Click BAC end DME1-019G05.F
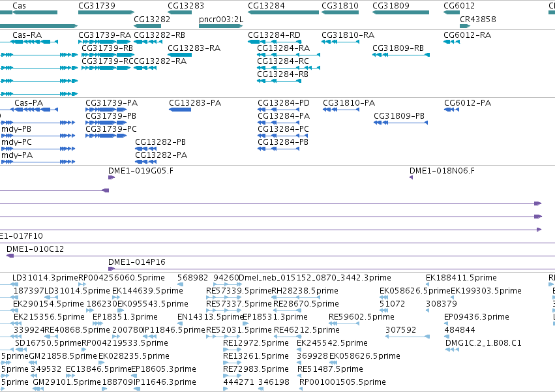Screen dimensions: 555x392 pos(141,171)
